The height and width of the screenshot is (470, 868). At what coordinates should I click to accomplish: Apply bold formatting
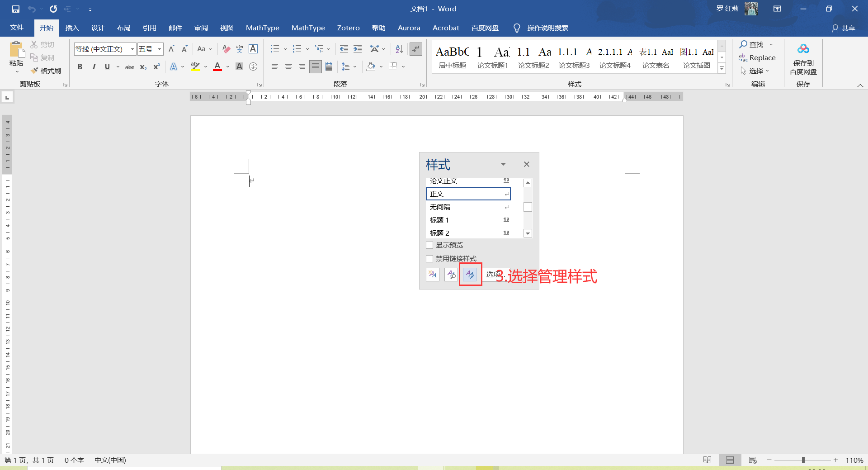(x=80, y=66)
